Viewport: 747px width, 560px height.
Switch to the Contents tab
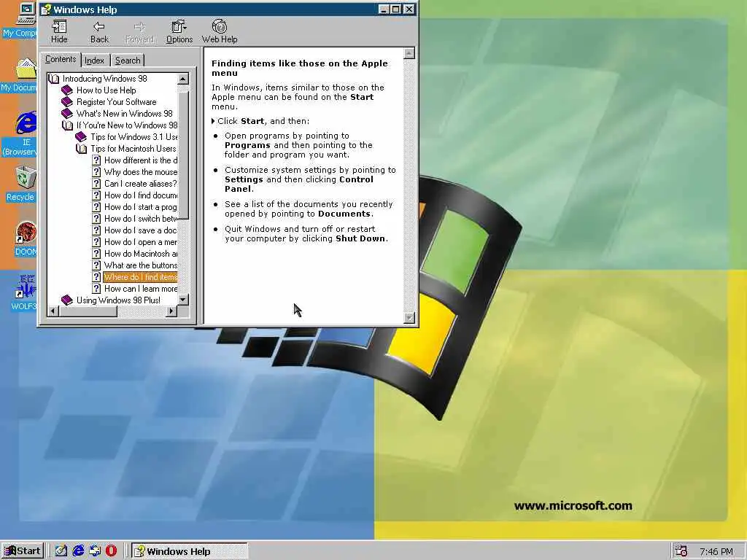pyautogui.click(x=61, y=59)
